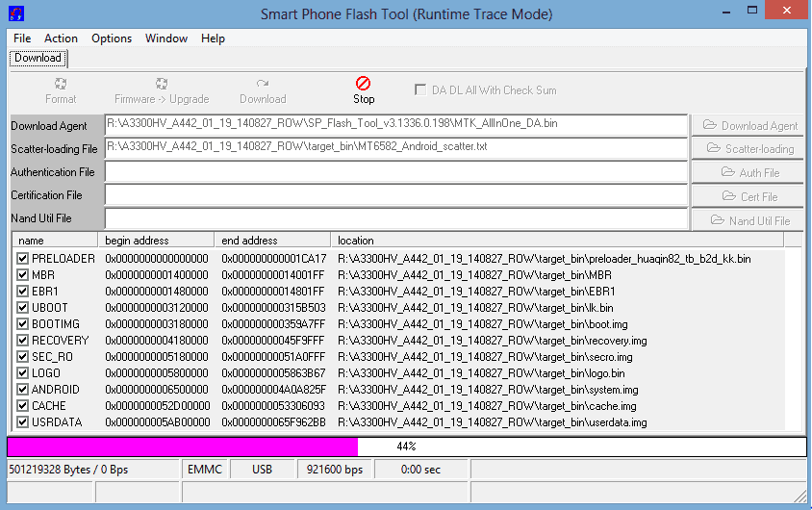Click the Nand Util File button
Image resolution: width=812 pixels, height=510 pixels.
point(747,220)
